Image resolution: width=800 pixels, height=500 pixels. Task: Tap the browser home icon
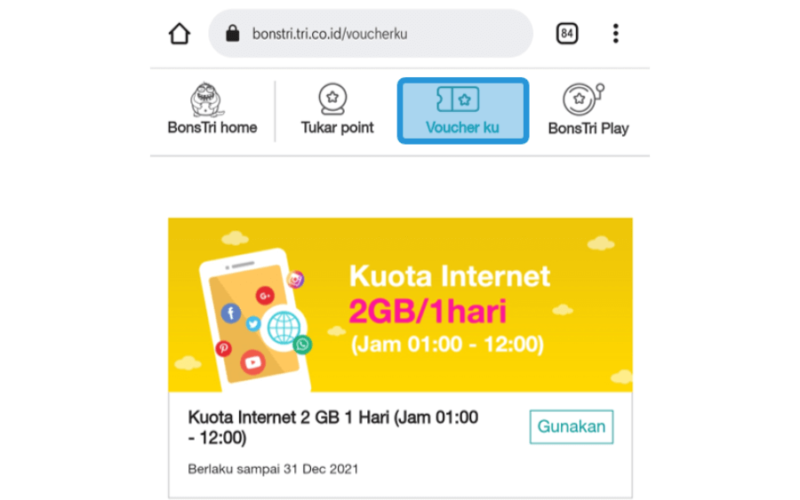tap(179, 34)
